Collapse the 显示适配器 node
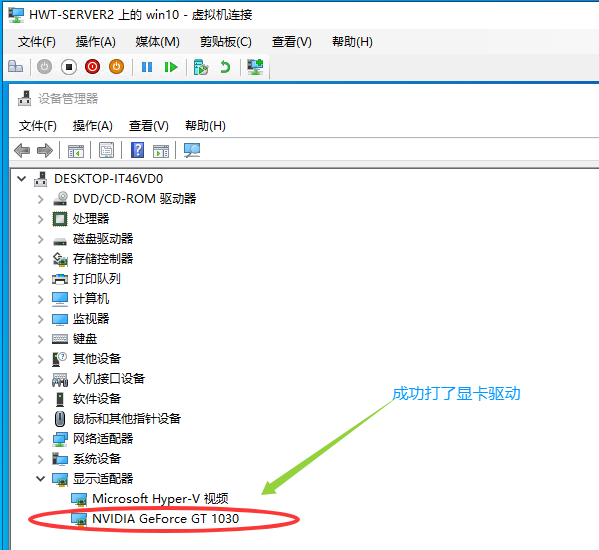 (40, 478)
